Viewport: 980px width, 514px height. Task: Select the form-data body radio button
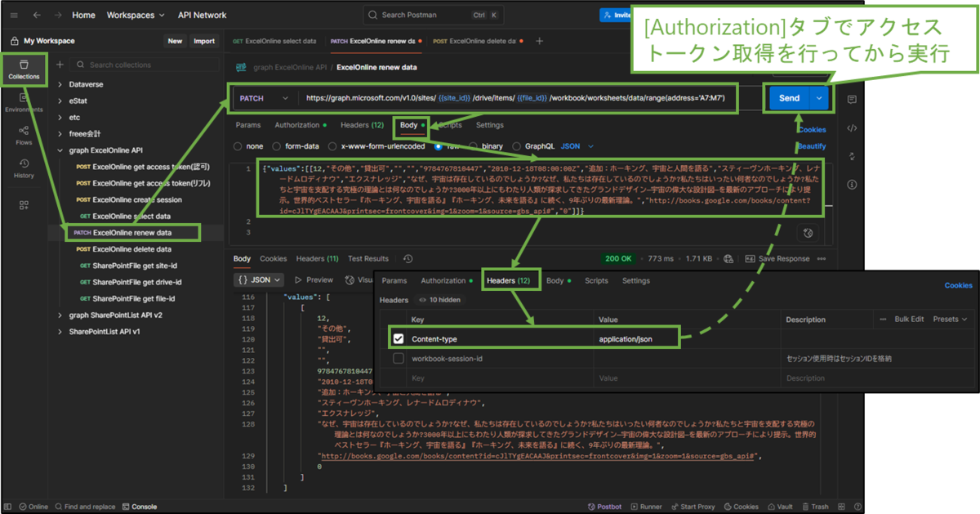[275, 146]
